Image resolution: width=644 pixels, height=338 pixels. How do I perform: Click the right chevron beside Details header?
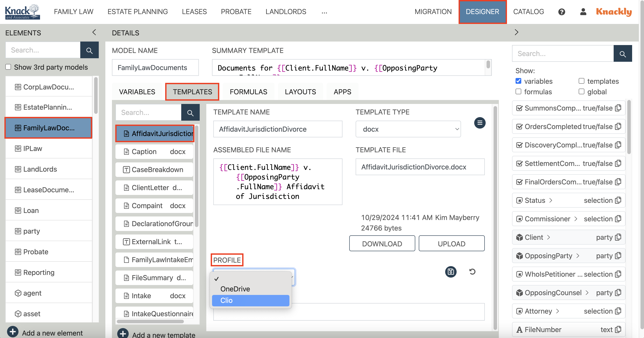(516, 33)
